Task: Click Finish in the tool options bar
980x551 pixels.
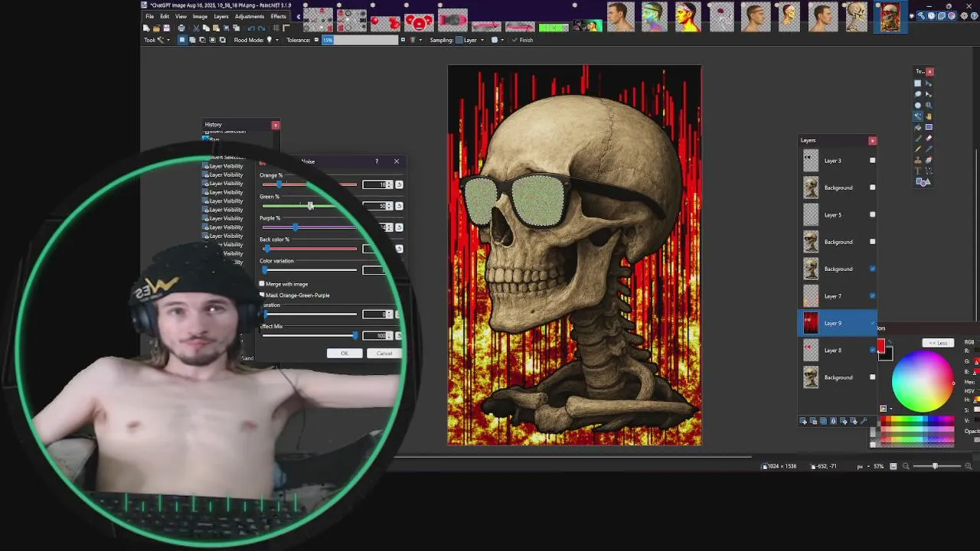Action: (x=523, y=40)
